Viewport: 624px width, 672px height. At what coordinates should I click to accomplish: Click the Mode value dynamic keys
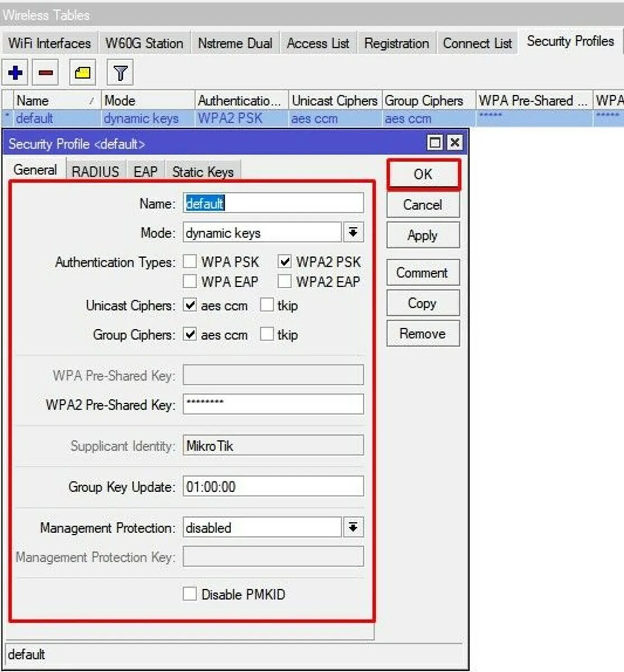click(x=262, y=232)
